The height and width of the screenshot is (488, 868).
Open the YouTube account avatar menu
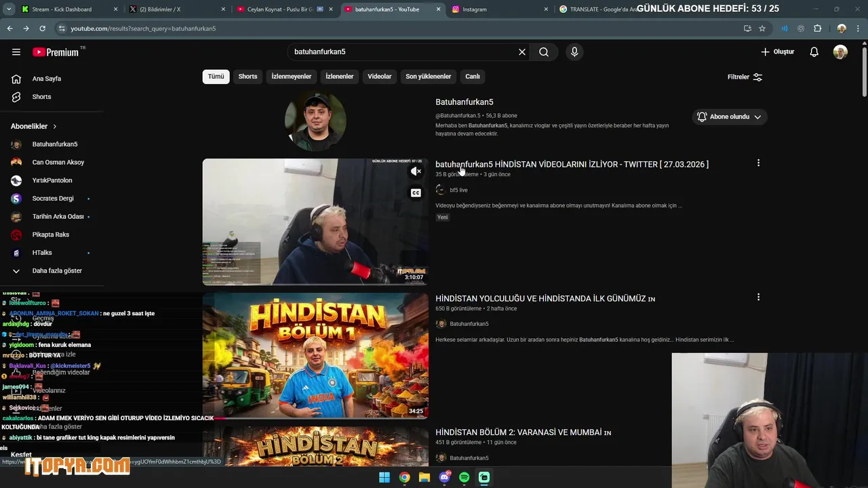pyautogui.click(x=840, y=52)
